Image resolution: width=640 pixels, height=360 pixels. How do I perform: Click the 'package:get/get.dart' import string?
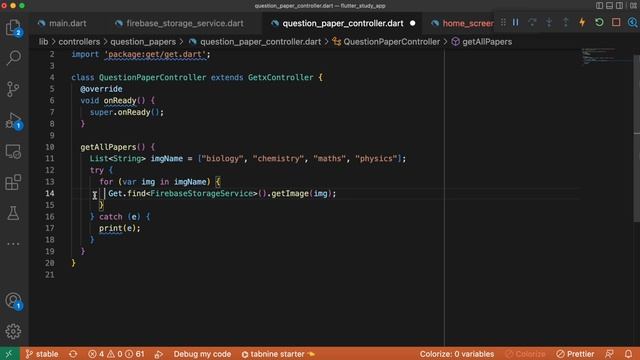pos(155,54)
